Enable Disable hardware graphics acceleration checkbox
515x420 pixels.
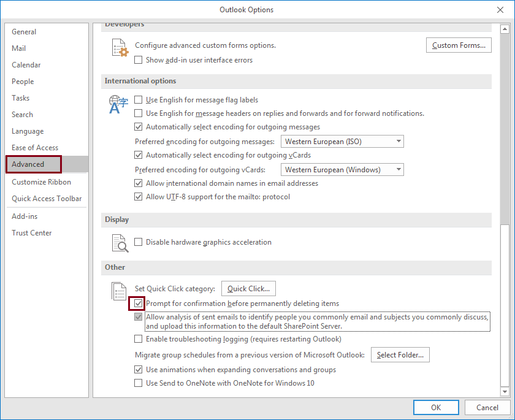pos(139,242)
